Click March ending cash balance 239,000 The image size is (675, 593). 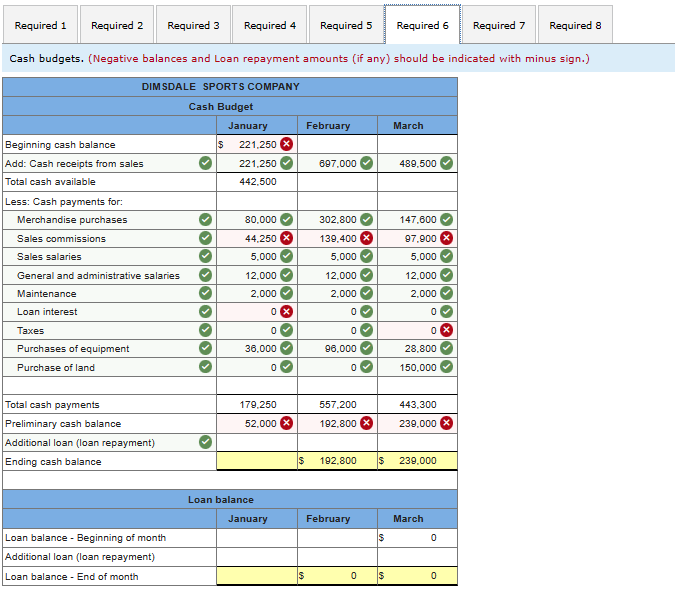pos(418,460)
